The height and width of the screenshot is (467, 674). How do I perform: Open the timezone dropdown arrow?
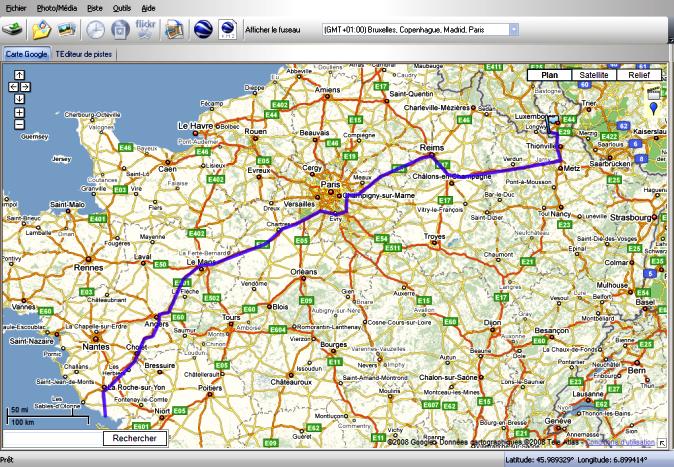(x=514, y=30)
